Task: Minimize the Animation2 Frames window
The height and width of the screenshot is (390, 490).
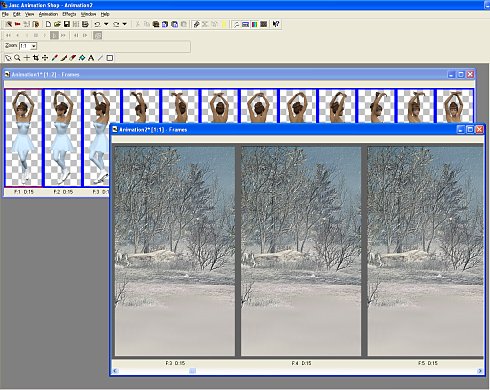Action: (x=460, y=130)
